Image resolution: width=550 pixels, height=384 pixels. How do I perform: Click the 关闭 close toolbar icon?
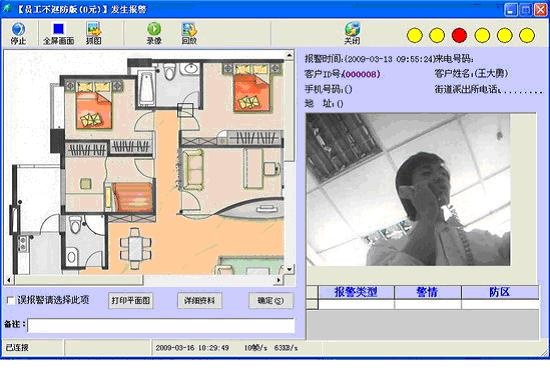click(x=352, y=33)
